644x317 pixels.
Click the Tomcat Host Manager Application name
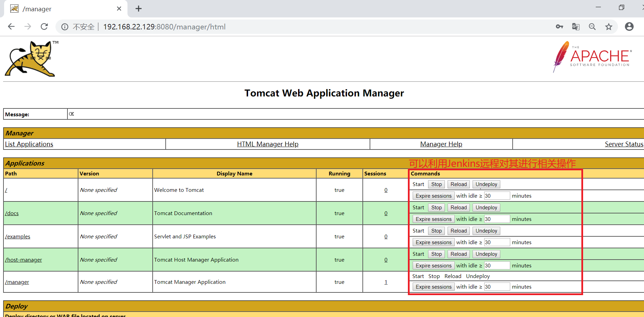196,260
